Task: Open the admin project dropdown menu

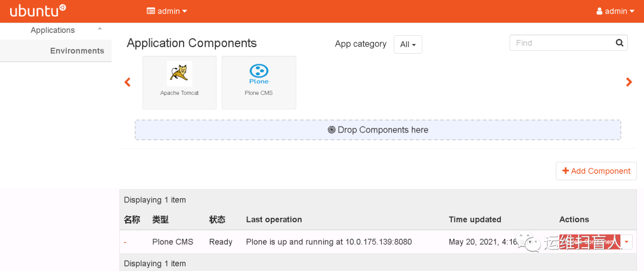Action: pyautogui.click(x=168, y=11)
